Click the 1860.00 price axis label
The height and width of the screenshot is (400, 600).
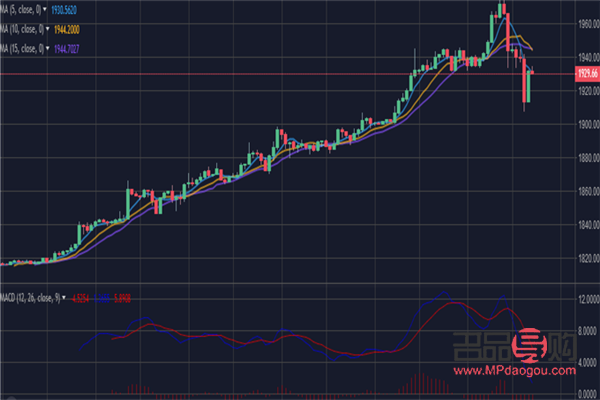click(589, 191)
